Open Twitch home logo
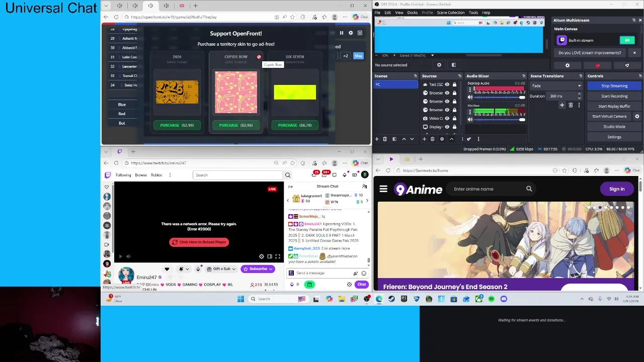Viewport: 644px width, 362px height. pyautogui.click(x=108, y=175)
